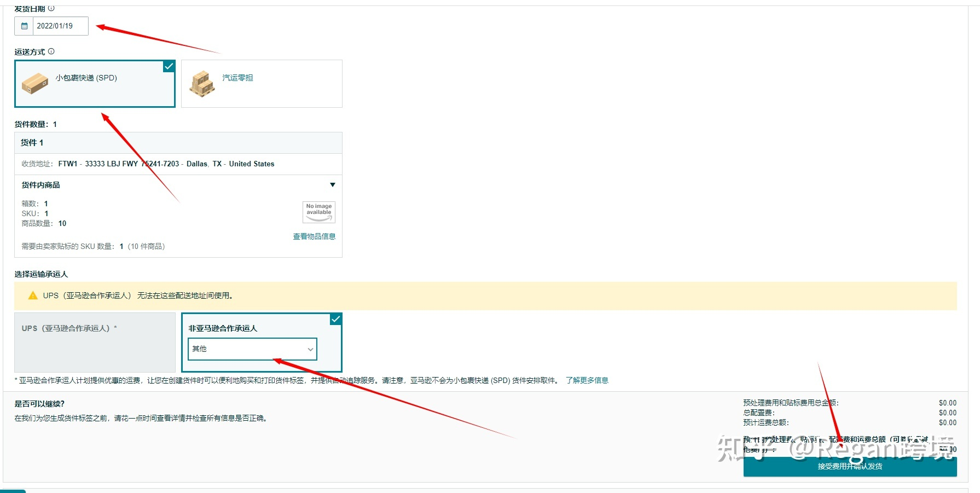
Task: Collapse the 货件内商品 section arrow
Action: point(333,185)
